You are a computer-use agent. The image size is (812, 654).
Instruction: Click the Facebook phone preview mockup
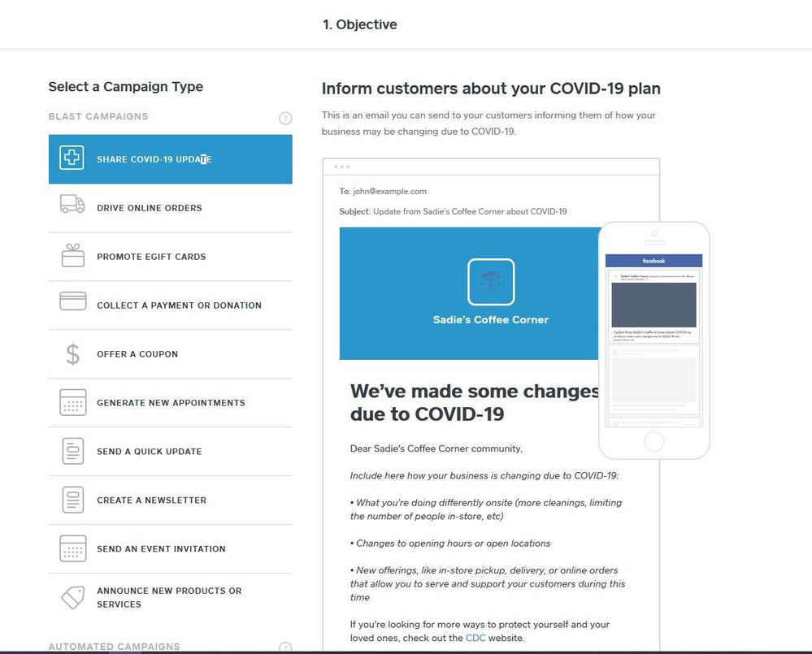(654, 341)
